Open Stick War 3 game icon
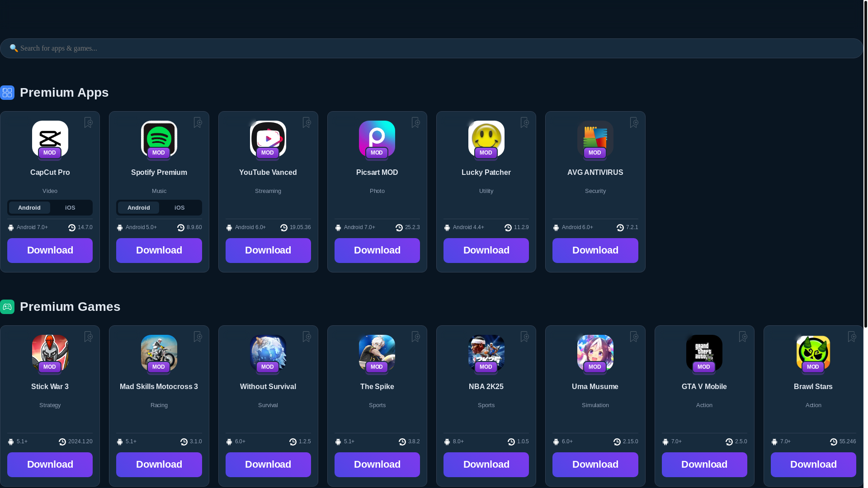 tap(50, 353)
